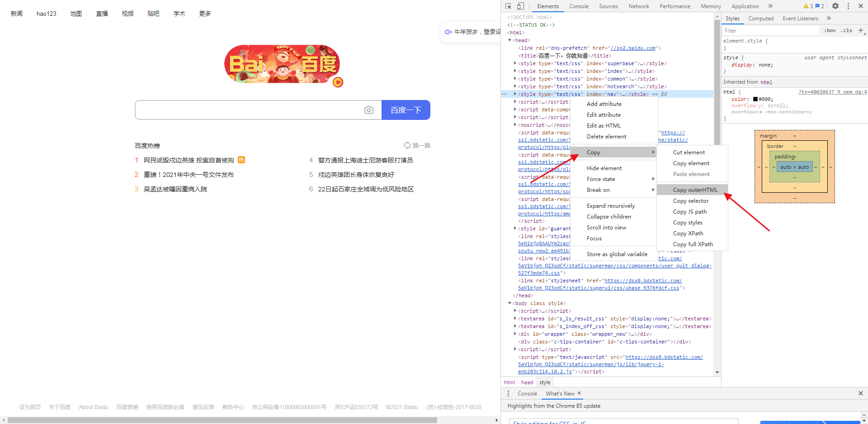Click the 更多 navigation link

(x=205, y=14)
